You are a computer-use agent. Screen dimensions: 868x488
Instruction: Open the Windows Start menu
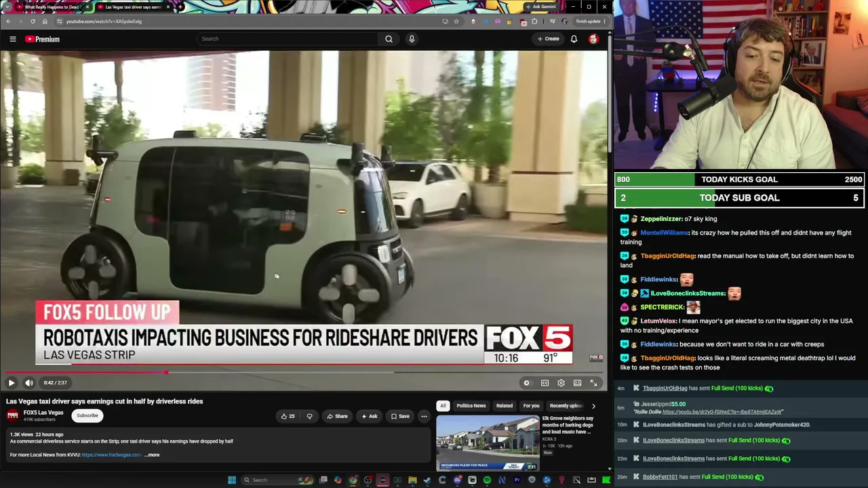pos(232,480)
